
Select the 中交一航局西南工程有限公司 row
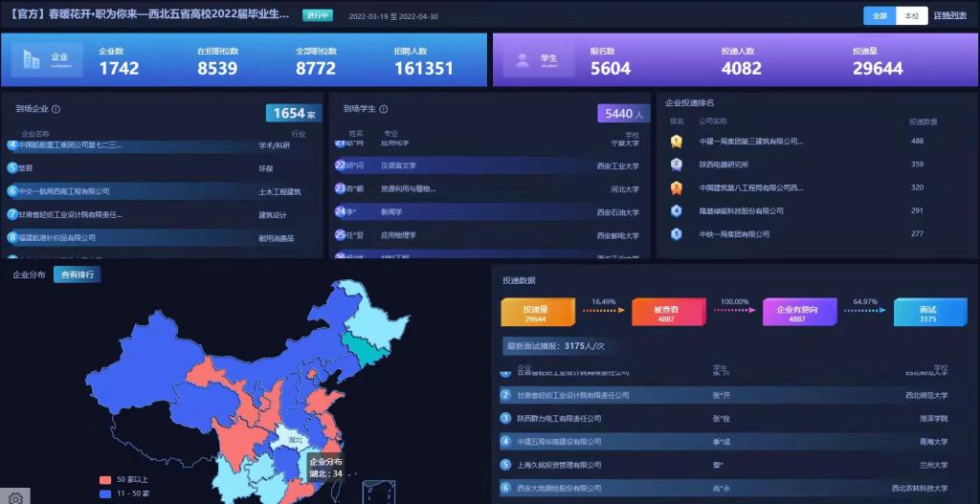coord(63,191)
